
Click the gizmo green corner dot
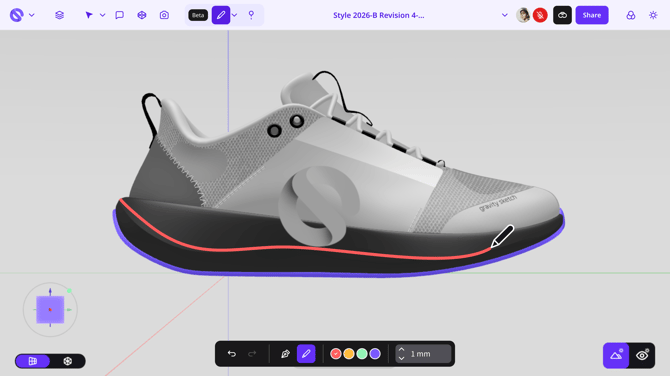pos(69,291)
